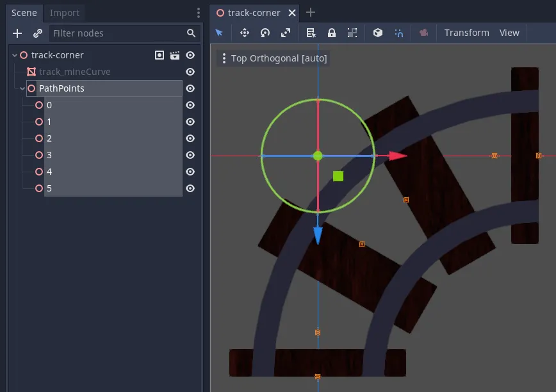Enable snap mode in the 3D toolbar

tap(399, 32)
